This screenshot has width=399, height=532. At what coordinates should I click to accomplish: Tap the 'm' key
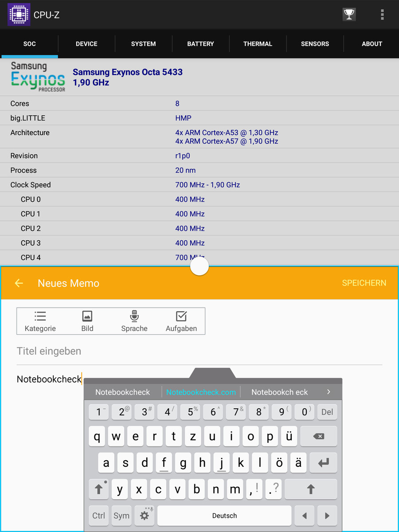click(x=235, y=489)
